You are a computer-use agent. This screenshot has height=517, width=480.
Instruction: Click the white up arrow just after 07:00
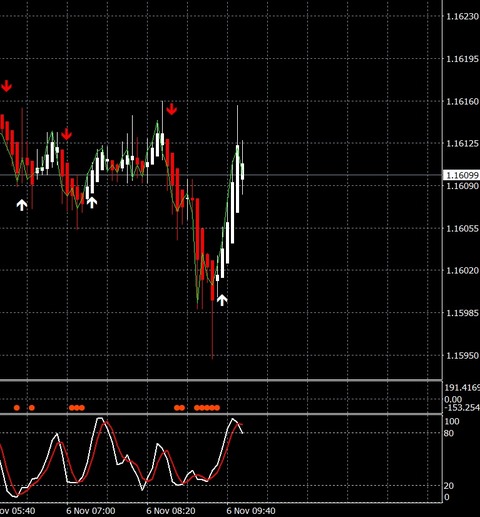[x=92, y=202]
